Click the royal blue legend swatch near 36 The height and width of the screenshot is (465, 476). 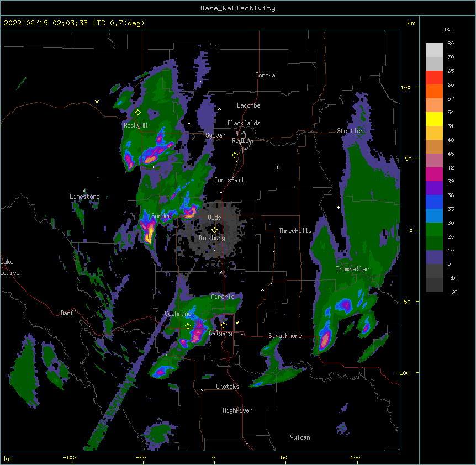point(434,202)
